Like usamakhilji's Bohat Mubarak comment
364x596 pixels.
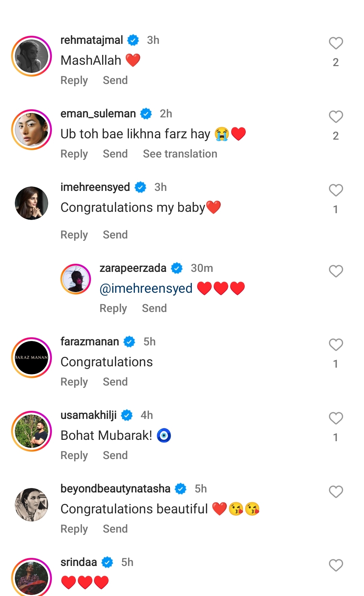(x=336, y=418)
